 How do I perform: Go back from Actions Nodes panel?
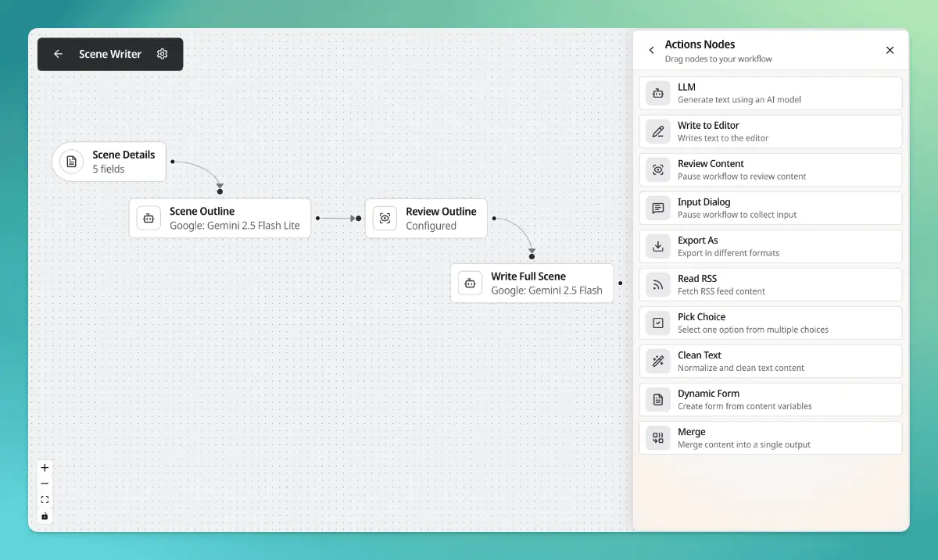(x=652, y=50)
